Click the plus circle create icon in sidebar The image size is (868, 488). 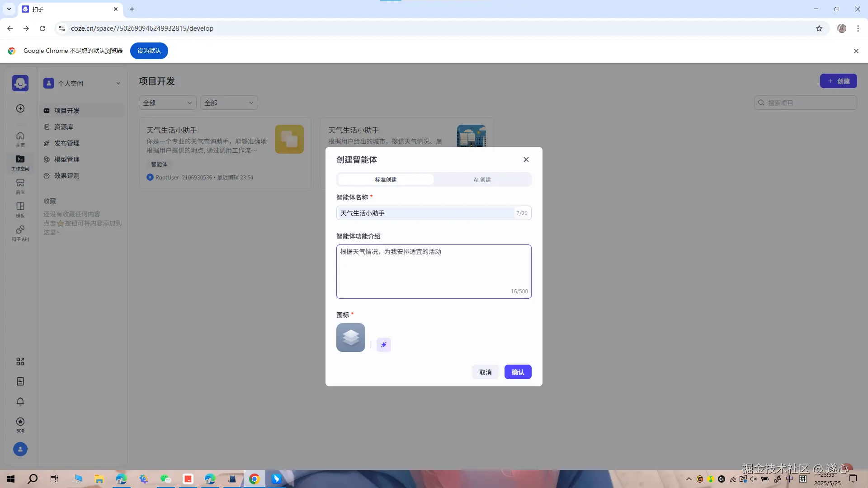tap(20, 108)
